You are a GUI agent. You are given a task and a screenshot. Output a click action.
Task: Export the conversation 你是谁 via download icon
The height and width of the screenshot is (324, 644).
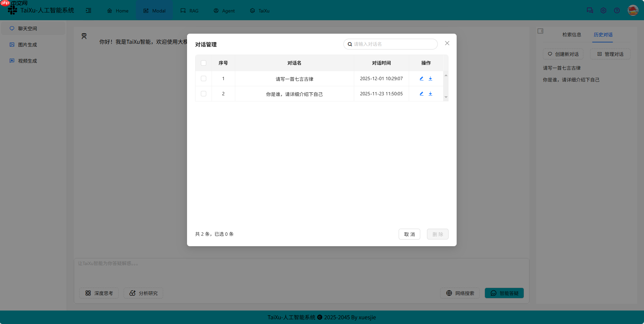coord(430,94)
